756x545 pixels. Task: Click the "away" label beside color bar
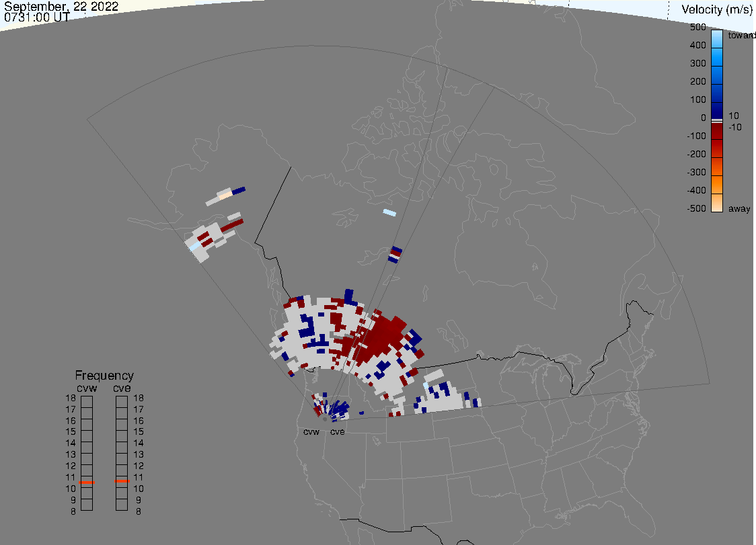(x=739, y=208)
